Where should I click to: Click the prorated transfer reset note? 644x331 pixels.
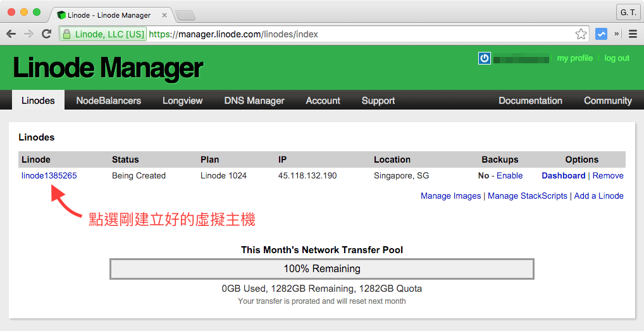[322, 301]
